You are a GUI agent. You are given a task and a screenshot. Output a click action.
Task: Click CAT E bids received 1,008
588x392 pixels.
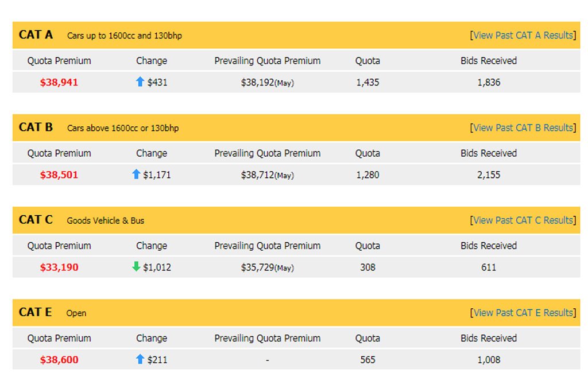click(x=489, y=360)
